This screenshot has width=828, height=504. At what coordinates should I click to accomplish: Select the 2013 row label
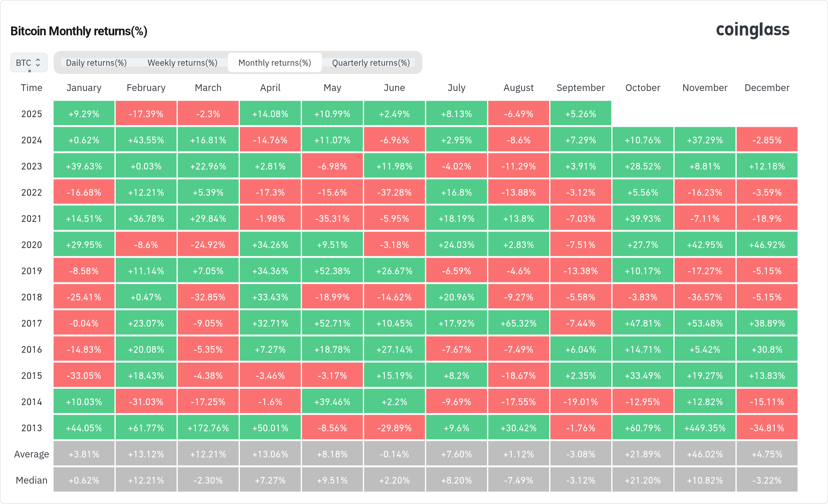(32, 428)
